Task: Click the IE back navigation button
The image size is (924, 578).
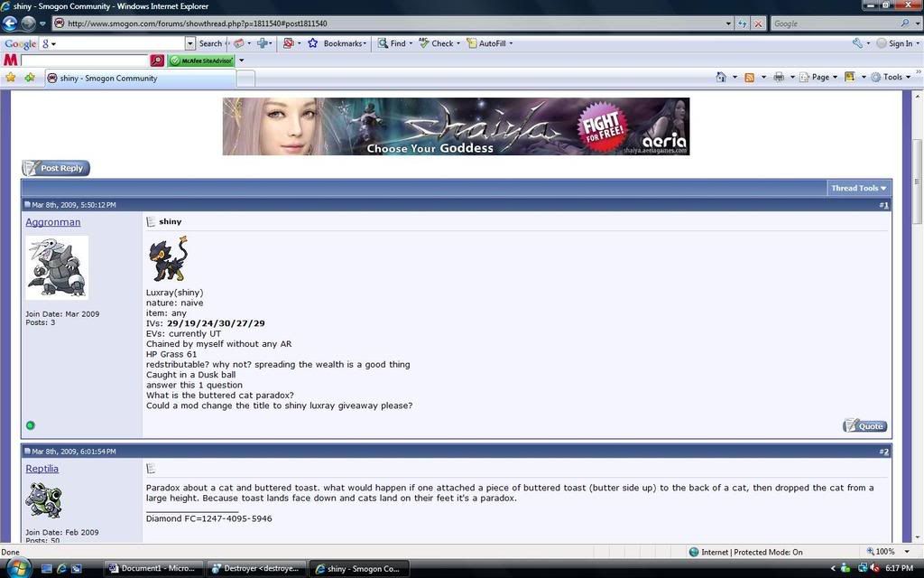Action: coord(11,23)
